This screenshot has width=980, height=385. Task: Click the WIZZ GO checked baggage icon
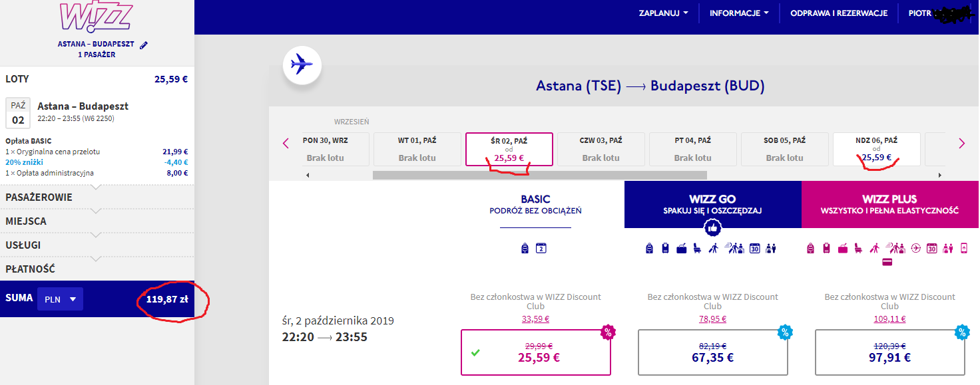coord(682,248)
